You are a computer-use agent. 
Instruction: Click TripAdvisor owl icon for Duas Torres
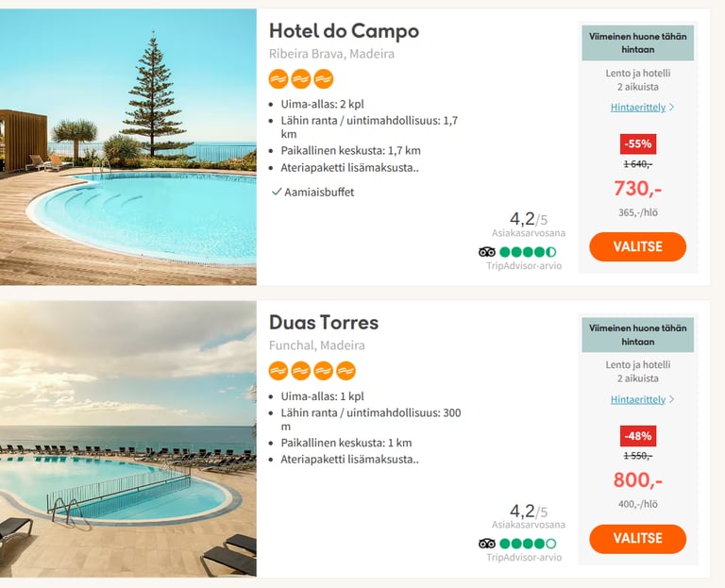tap(487, 544)
